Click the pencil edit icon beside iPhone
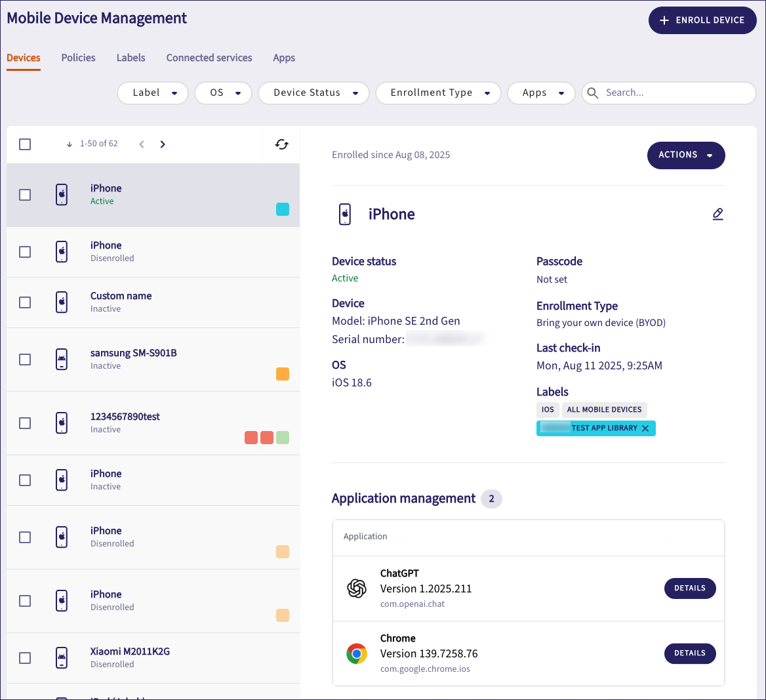766x700 pixels. click(717, 214)
